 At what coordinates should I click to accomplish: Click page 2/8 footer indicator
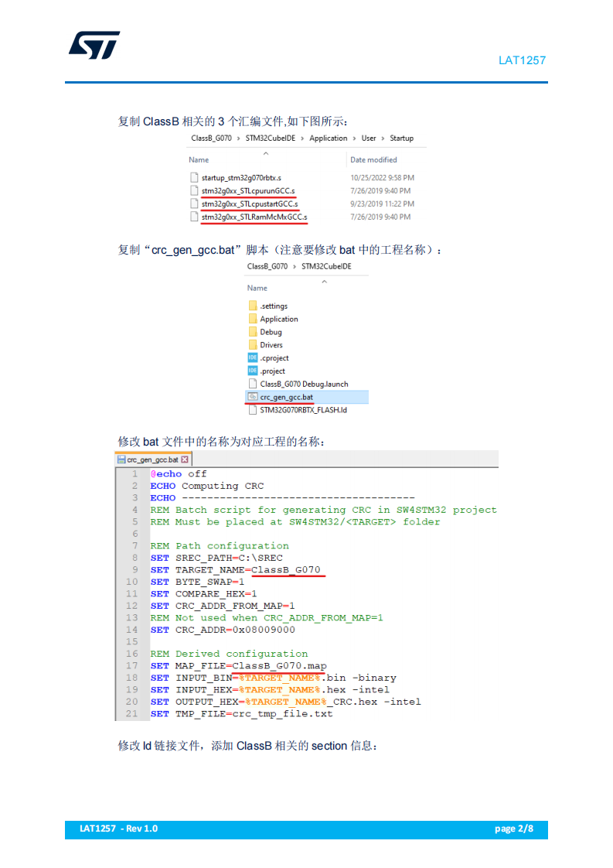coord(514,829)
